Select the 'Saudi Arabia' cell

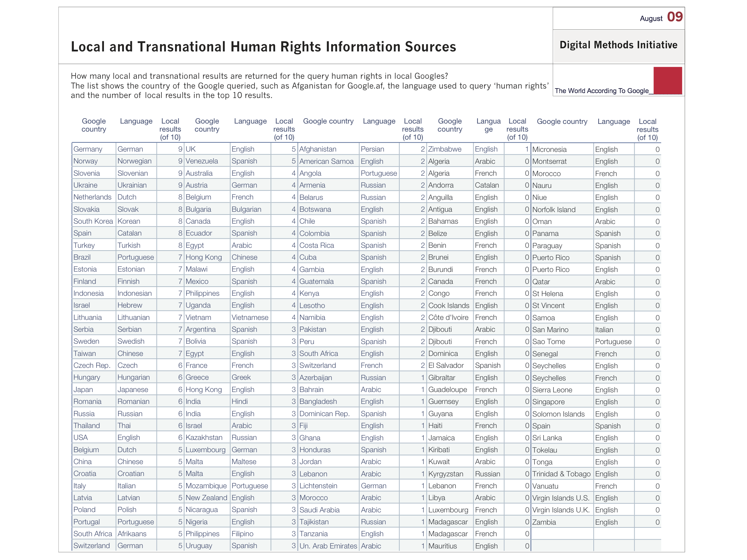pos(328,510)
